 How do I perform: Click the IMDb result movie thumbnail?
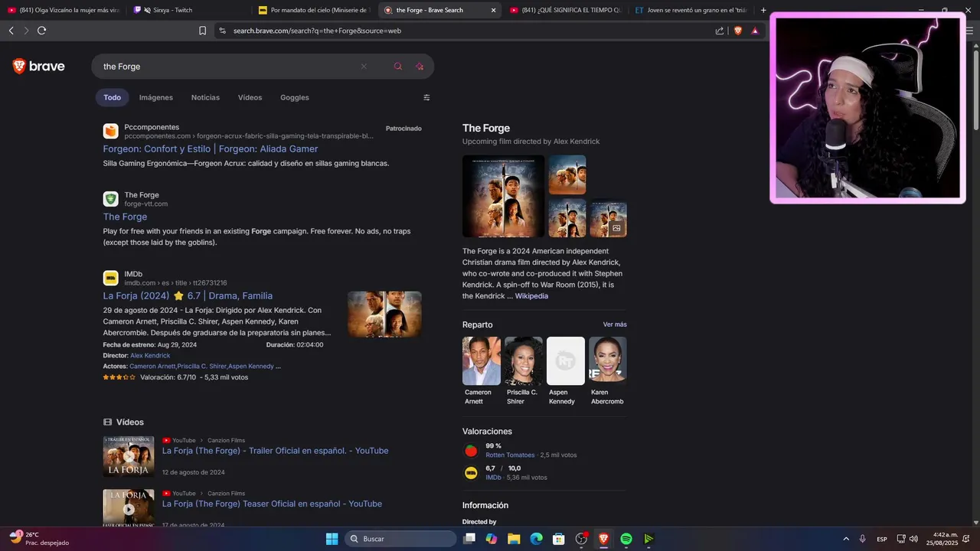pos(384,314)
